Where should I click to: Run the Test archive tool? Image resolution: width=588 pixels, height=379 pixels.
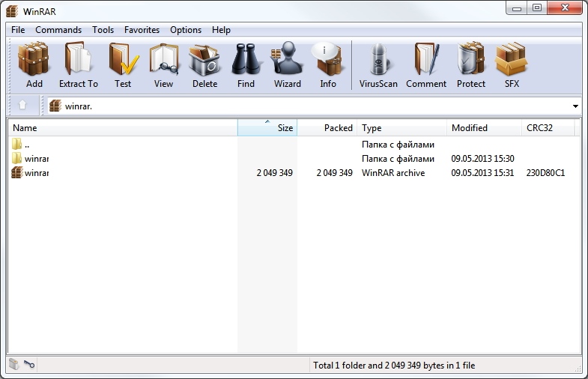point(123,65)
